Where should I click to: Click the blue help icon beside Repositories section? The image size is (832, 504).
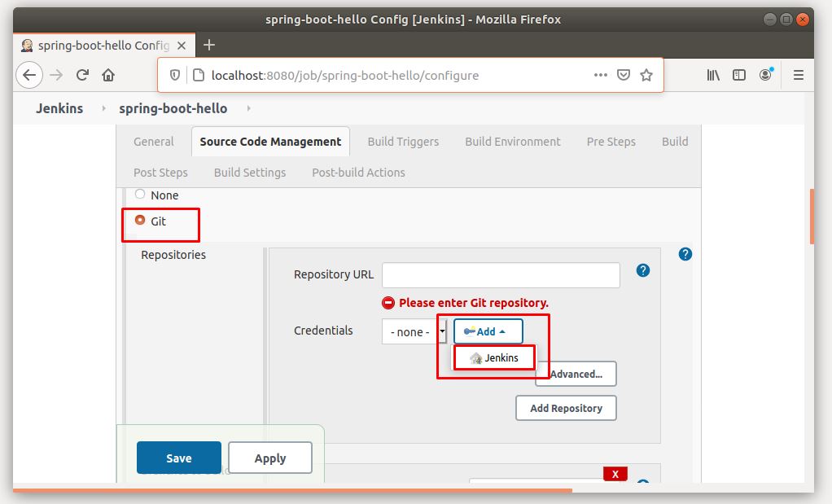point(685,253)
